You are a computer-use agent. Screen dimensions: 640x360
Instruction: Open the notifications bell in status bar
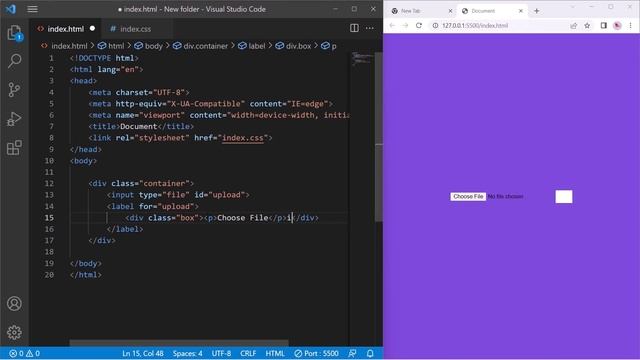(370, 353)
